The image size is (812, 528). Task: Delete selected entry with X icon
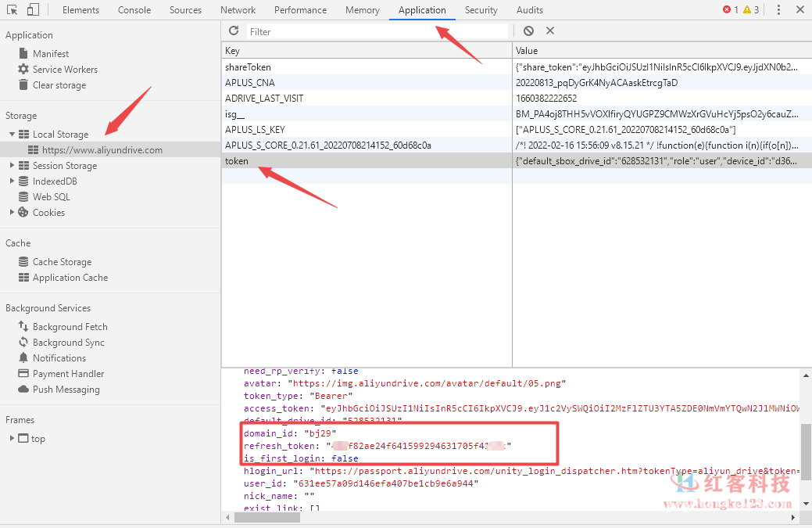[550, 31]
